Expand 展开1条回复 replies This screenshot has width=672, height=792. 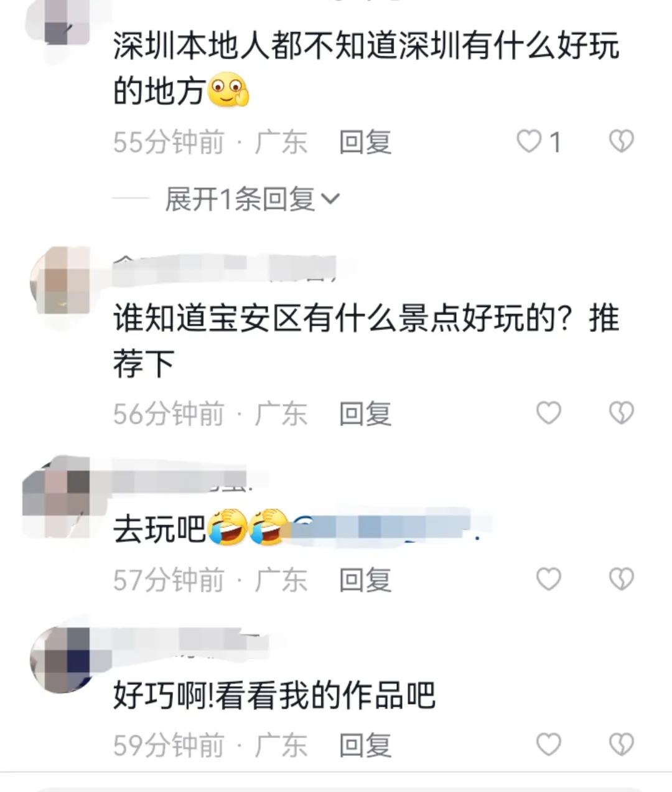[x=252, y=199]
